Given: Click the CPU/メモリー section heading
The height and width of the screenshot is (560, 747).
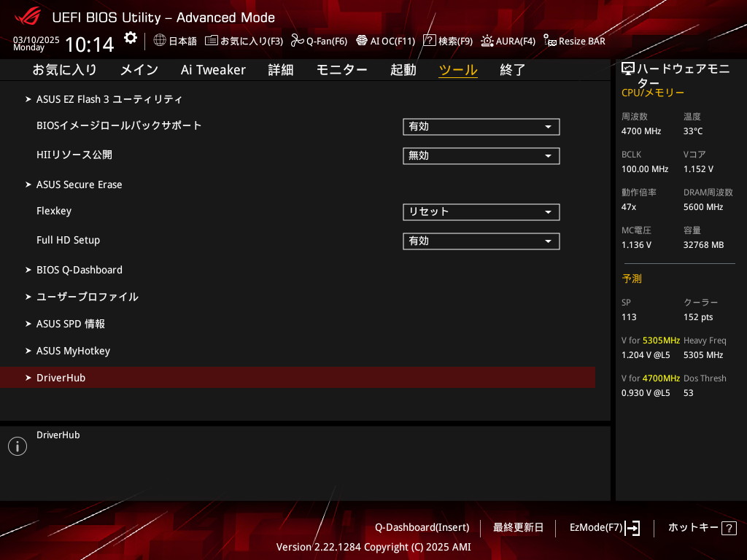Looking at the screenshot, I should point(653,93).
